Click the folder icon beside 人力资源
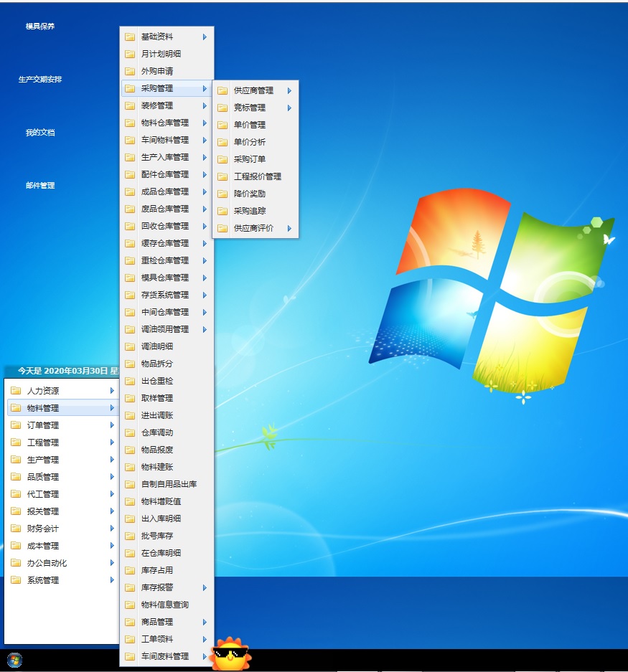 pos(16,390)
